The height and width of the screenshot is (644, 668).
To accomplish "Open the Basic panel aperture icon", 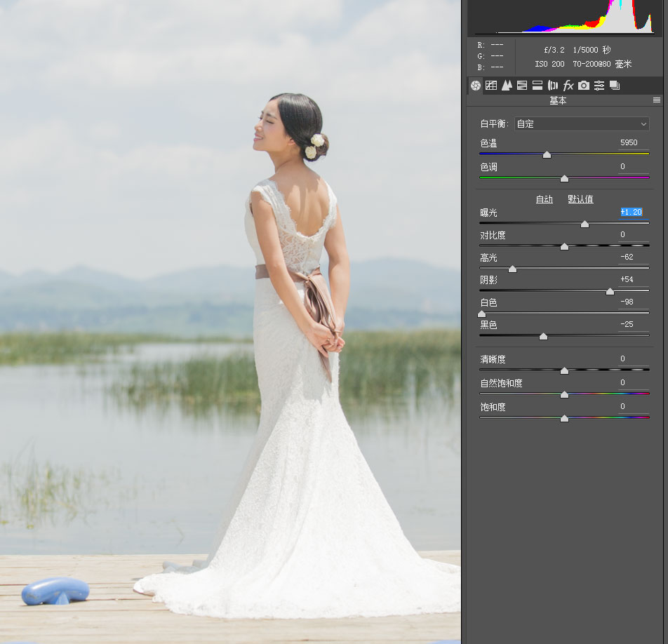I will click(476, 85).
